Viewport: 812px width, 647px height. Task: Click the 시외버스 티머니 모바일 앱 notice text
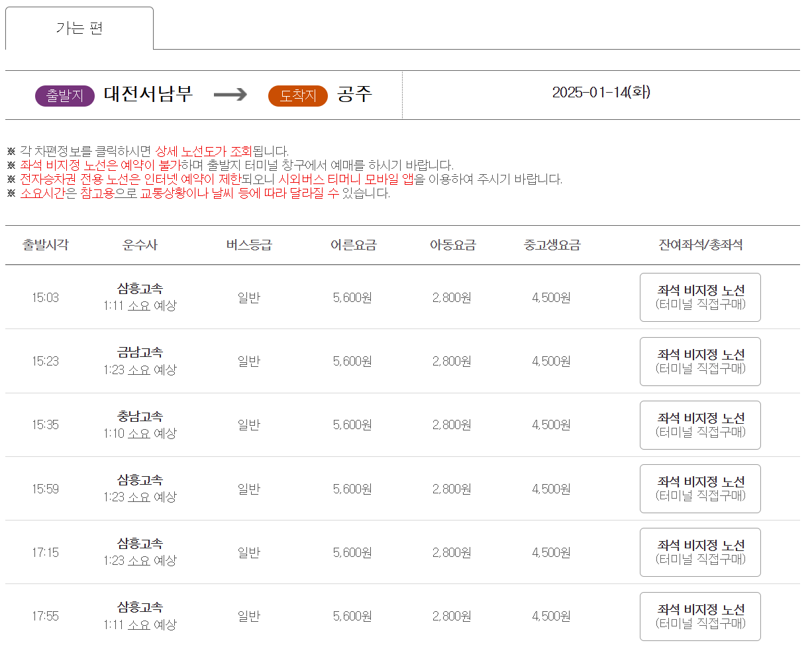pos(346,179)
